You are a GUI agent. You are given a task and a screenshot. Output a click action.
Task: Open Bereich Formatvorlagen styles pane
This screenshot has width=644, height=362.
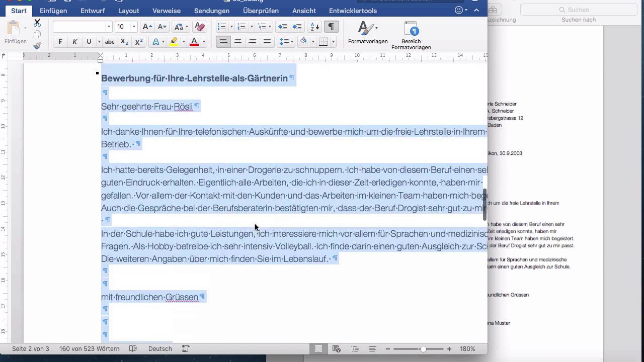click(411, 35)
